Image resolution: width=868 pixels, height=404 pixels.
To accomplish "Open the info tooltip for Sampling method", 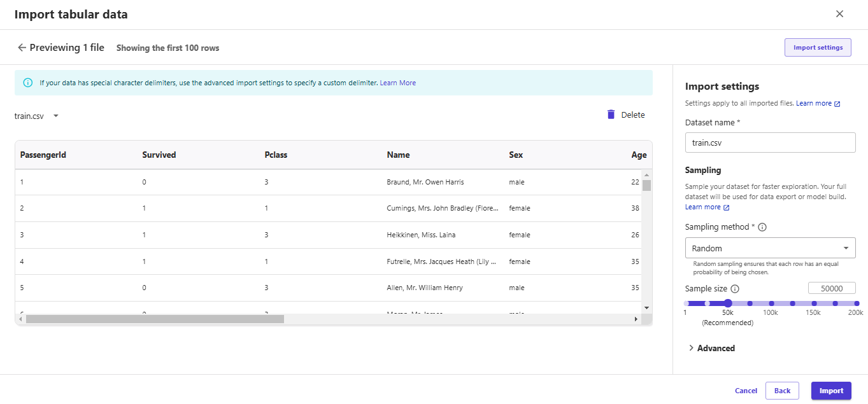I will [762, 227].
